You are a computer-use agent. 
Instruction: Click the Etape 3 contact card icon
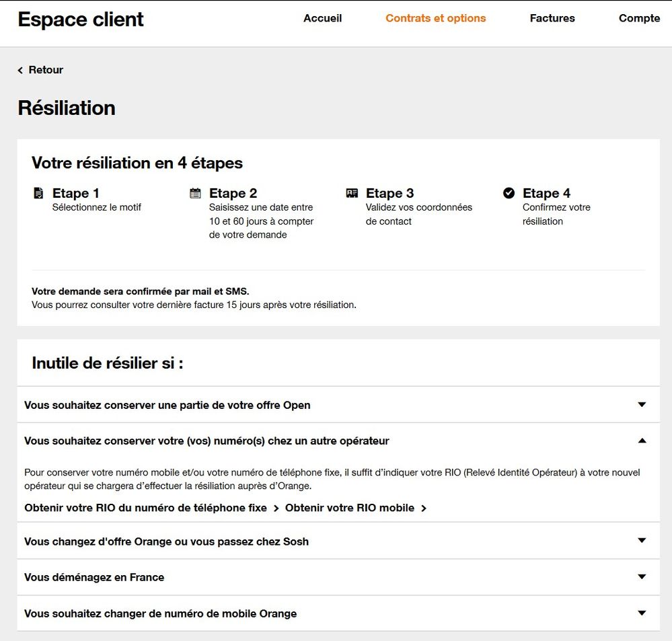[x=352, y=193]
